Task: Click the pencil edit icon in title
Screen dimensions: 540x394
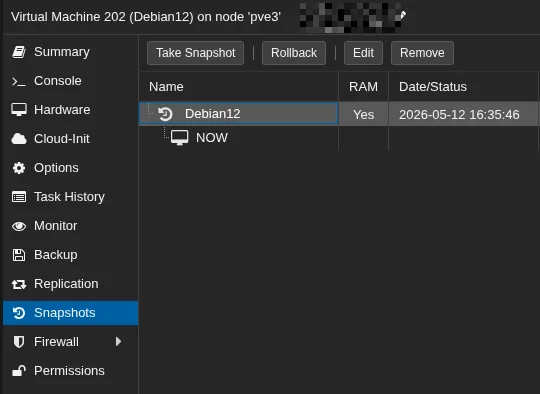Action: (403, 15)
